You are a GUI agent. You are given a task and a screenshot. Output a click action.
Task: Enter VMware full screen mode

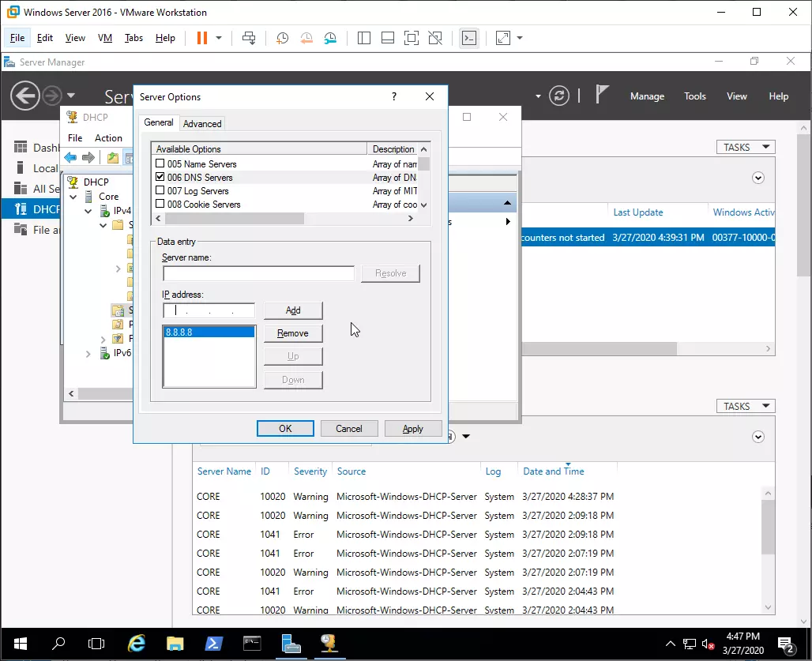412,38
